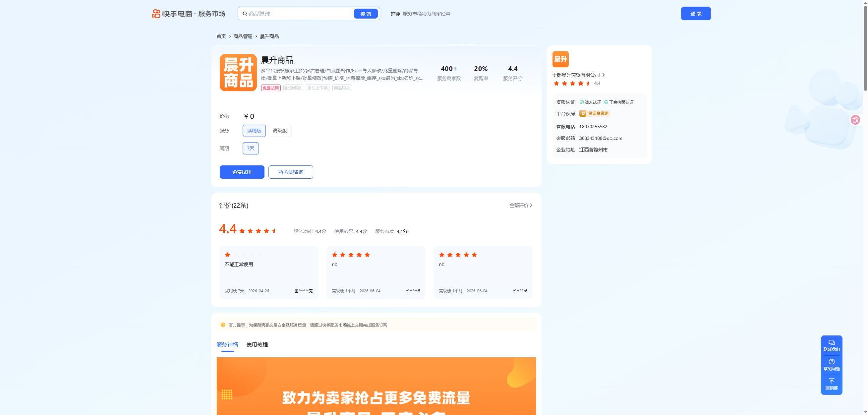This screenshot has height=415, width=868.
Task: Click the 服务态度 4.4分 score
Action: tap(391, 231)
